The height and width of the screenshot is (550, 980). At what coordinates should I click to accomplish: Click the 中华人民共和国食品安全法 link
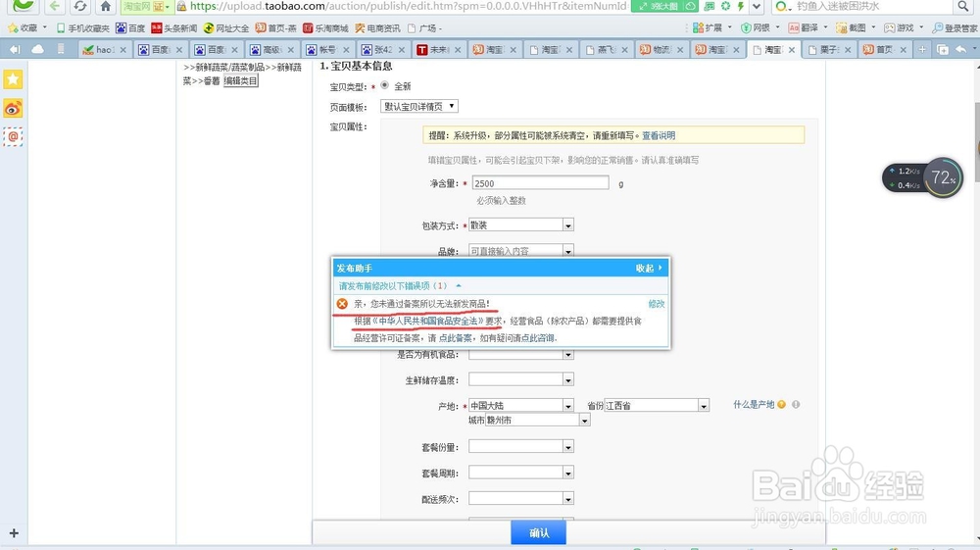click(428, 322)
